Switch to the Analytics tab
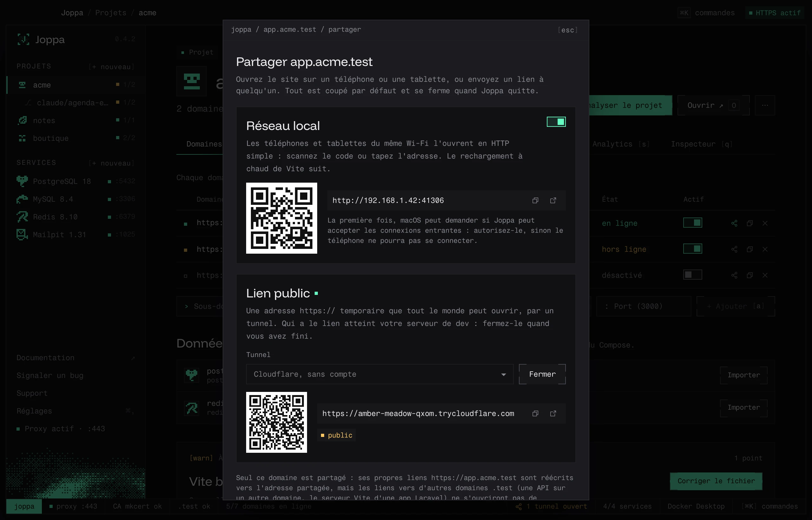Screen dimensions: 812x520 620,144
